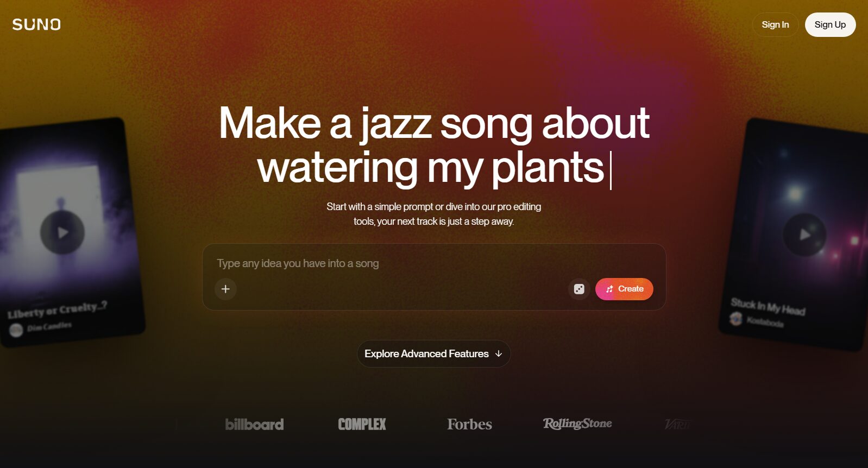
Task: Click the down arrow beside Advanced Features
Action: 499,354
